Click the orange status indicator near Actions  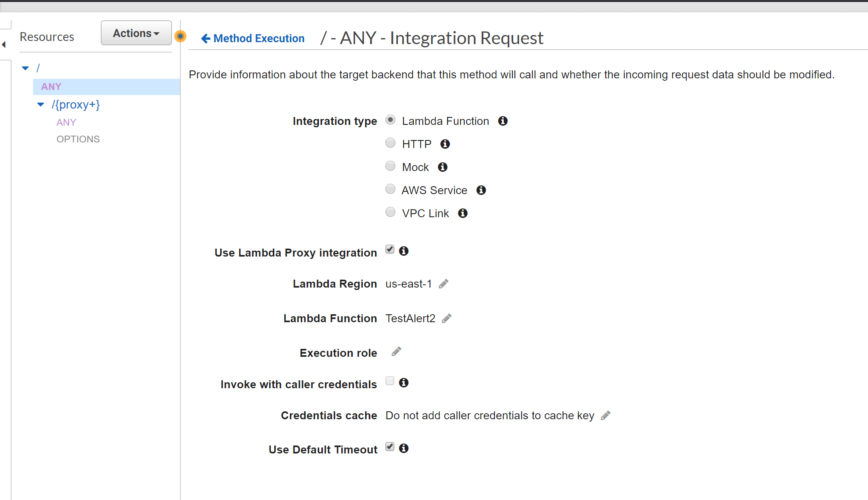(x=180, y=36)
